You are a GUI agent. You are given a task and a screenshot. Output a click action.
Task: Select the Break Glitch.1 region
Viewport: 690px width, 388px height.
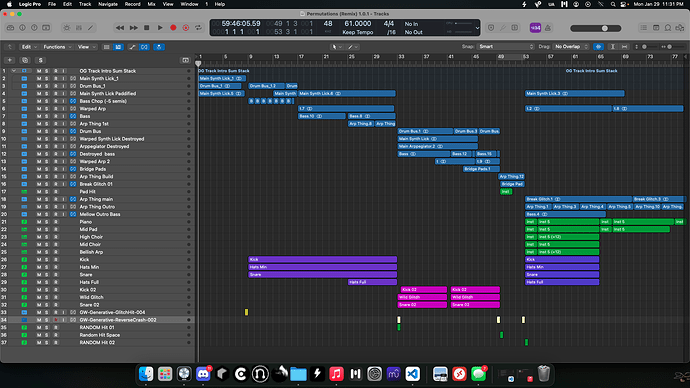[x=579, y=199]
